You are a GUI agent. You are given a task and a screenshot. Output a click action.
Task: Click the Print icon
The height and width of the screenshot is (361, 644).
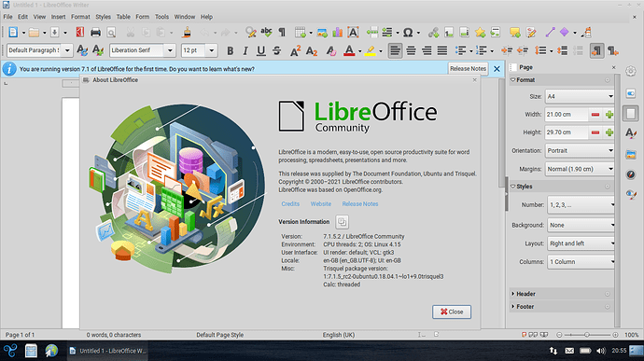point(95,32)
